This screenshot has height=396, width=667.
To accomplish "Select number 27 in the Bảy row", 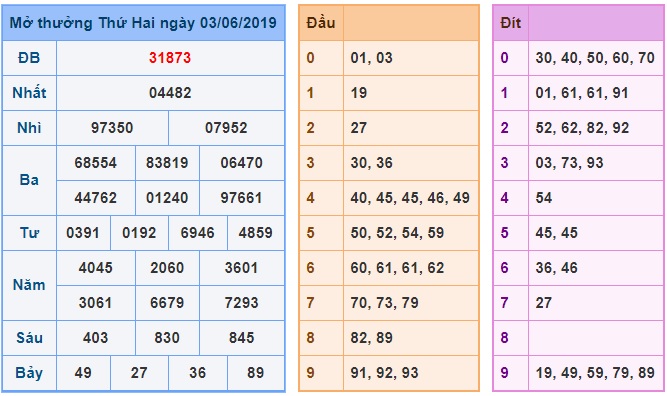I will click(139, 373).
